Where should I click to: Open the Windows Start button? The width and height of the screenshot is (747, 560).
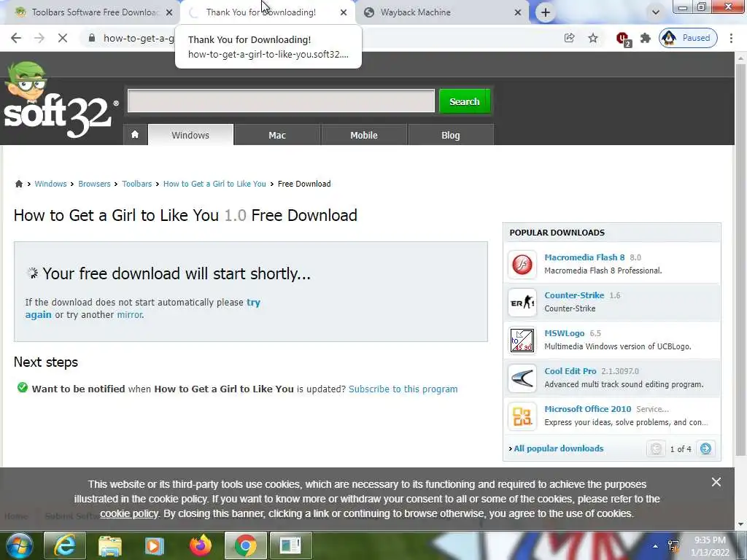coord(19,545)
